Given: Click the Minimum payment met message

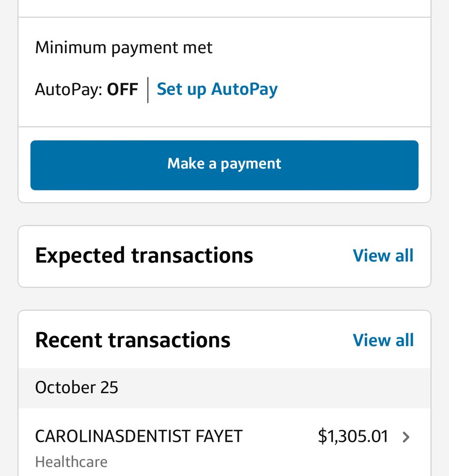Looking at the screenshot, I should [x=124, y=47].
